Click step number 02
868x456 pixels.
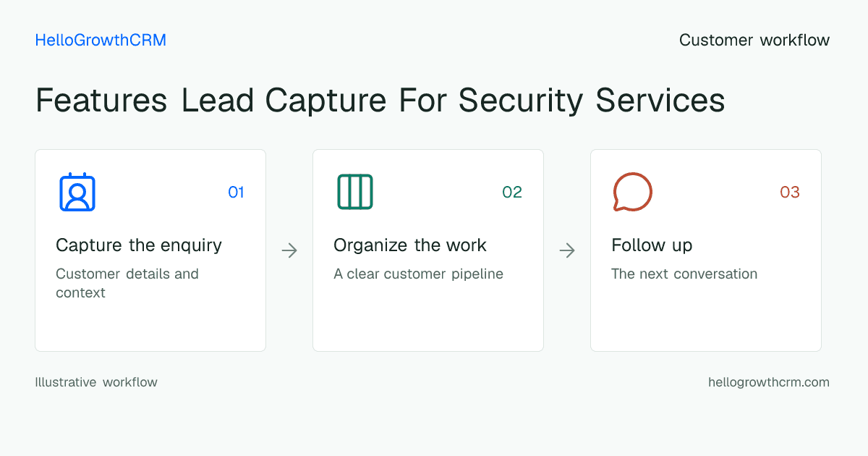tap(512, 193)
